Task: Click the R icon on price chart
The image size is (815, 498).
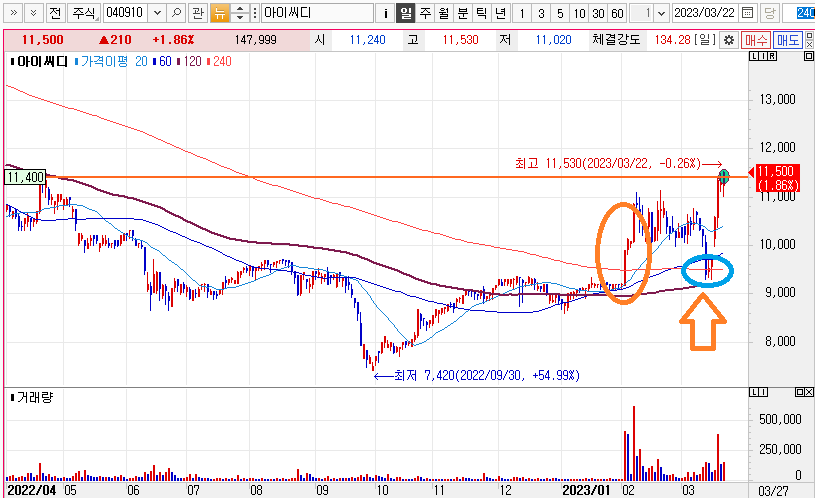Action: (772, 56)
